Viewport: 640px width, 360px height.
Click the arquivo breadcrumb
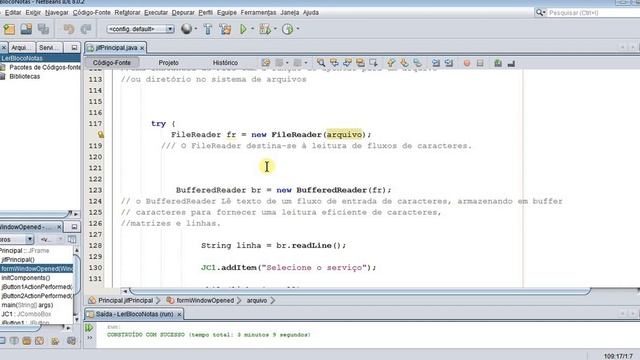pyautogui.click(x=257, y=300)
